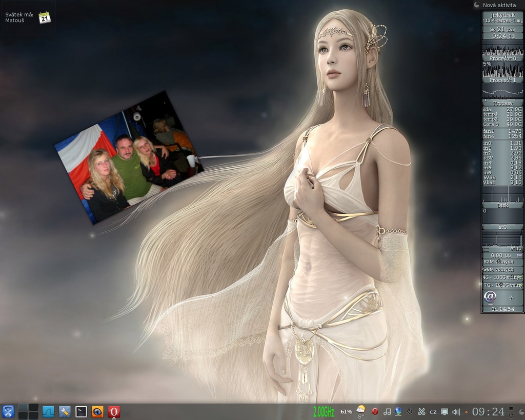Click the 61% panel indicator
The image size is (525, 420).
point(346,412)
